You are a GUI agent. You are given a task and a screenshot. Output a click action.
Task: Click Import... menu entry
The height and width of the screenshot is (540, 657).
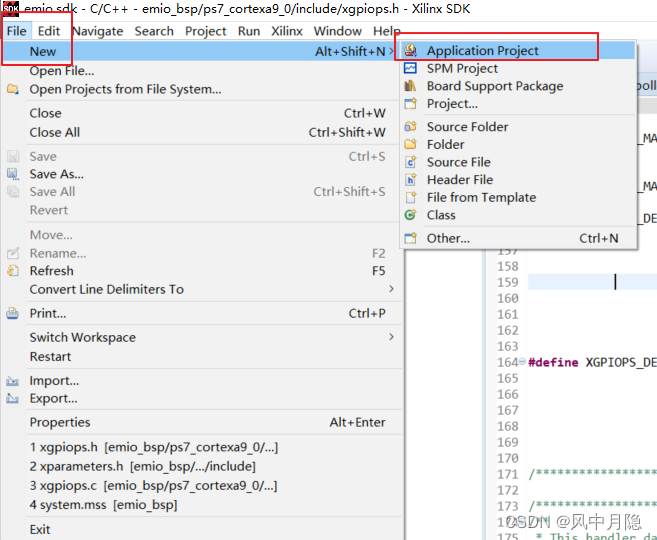pyautogui.click(x=200, y=380)
